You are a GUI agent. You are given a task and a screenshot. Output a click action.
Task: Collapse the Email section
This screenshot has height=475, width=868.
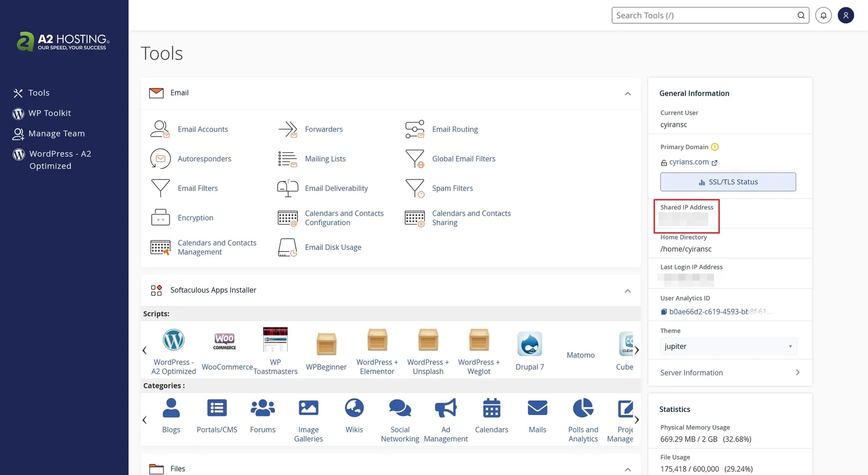click(x=627, y=94)
